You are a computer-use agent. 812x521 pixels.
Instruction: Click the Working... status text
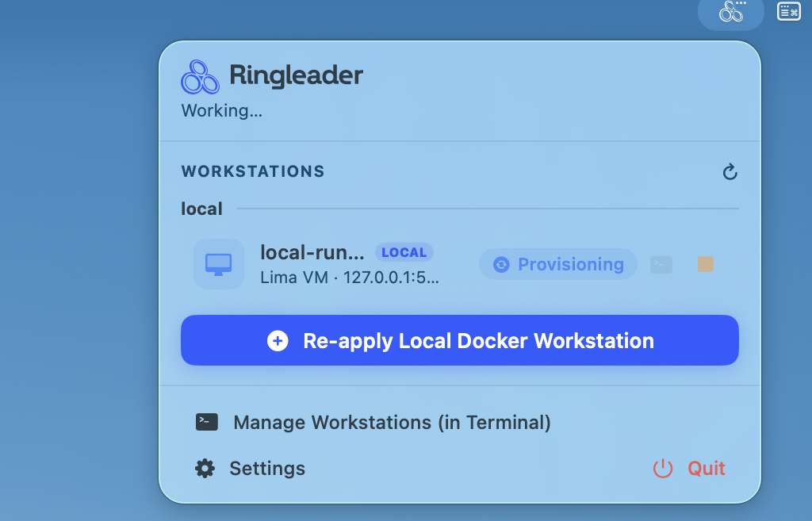222,110
